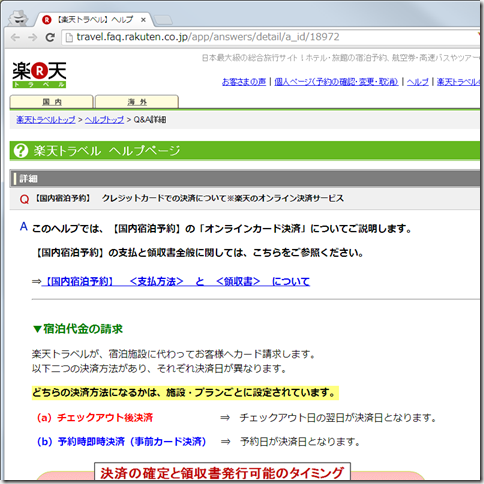
Task: Click the 楽天トラベルトップ breadcrumb link
Action: (46, 120)
